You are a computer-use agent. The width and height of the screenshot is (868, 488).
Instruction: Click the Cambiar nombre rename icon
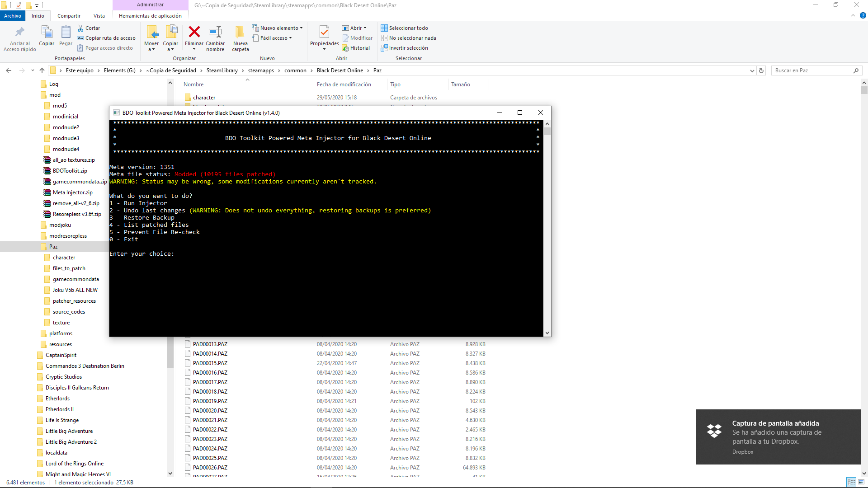click(x=215, y=32)
